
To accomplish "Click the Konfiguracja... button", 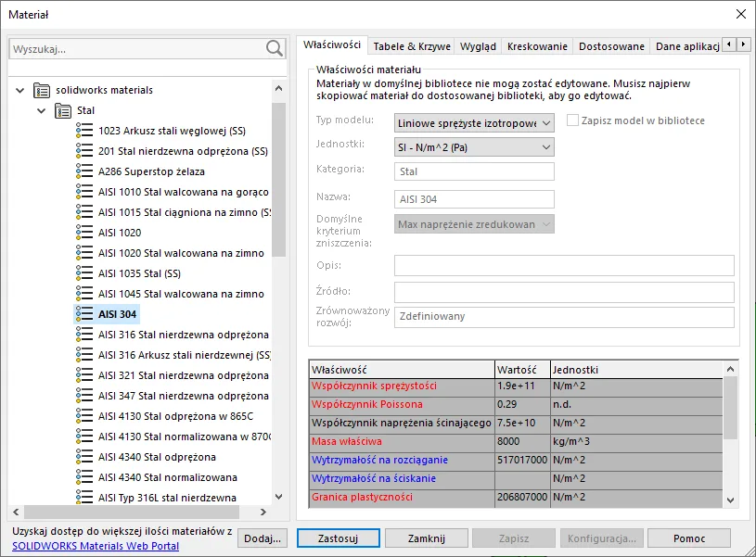I will point(601,538).
